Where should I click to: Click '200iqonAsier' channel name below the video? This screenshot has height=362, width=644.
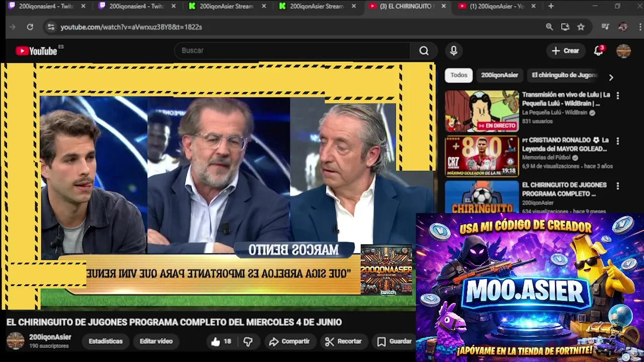[50, 337]
